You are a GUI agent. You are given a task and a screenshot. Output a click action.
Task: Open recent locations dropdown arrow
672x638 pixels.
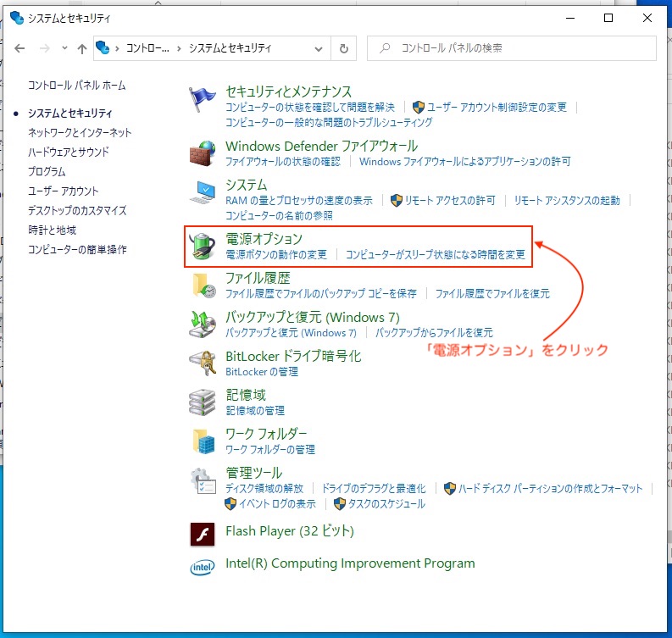[x=64, y=48]
